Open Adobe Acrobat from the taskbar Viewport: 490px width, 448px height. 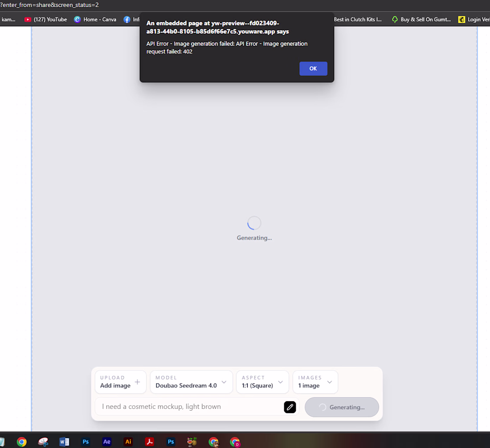149,442
